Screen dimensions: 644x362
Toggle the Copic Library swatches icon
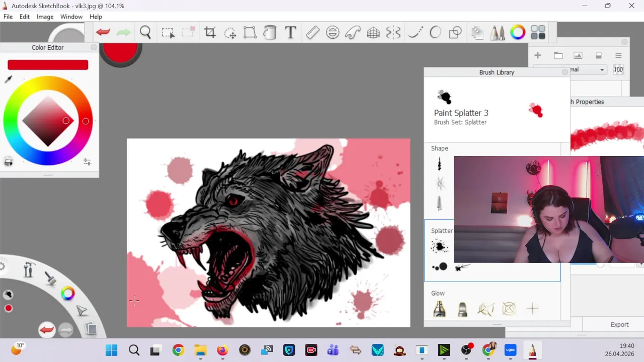tap(538, 33)
